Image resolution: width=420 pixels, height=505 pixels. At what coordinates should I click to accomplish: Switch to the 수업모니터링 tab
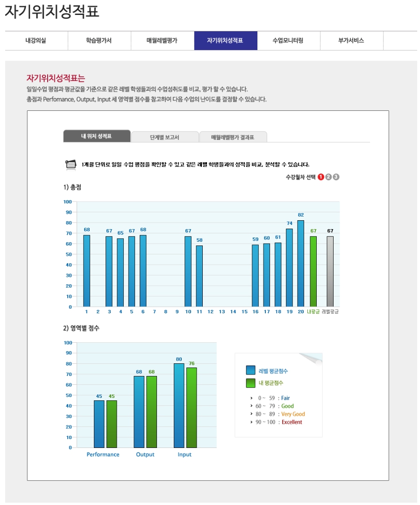click(288, 41)
